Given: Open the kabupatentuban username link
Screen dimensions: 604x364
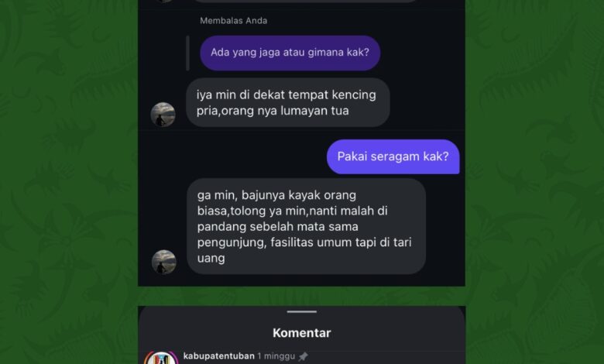Looking at the screenshot, I should tap(219, 356).
